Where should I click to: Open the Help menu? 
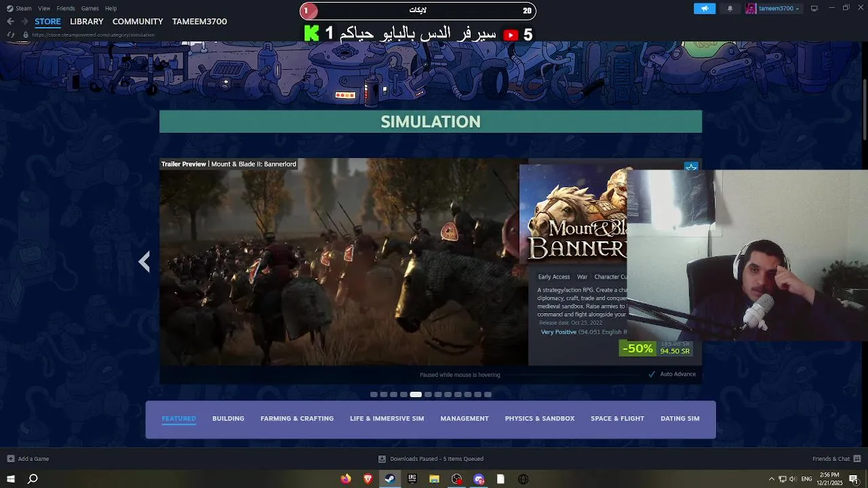[111, 9]
